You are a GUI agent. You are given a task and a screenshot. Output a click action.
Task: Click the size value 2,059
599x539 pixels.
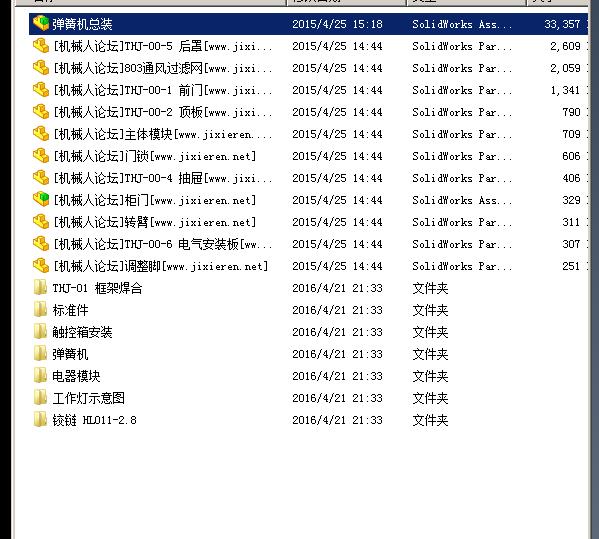565,68
